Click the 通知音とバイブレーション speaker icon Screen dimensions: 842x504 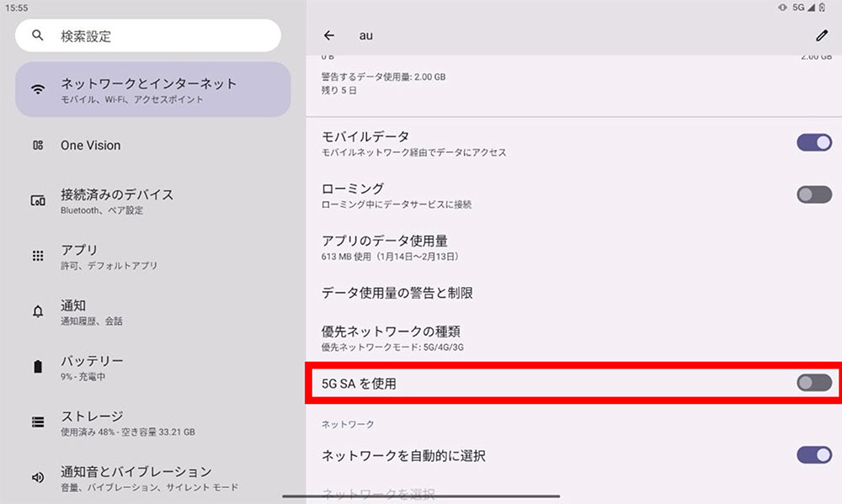(x=37, y=477)
